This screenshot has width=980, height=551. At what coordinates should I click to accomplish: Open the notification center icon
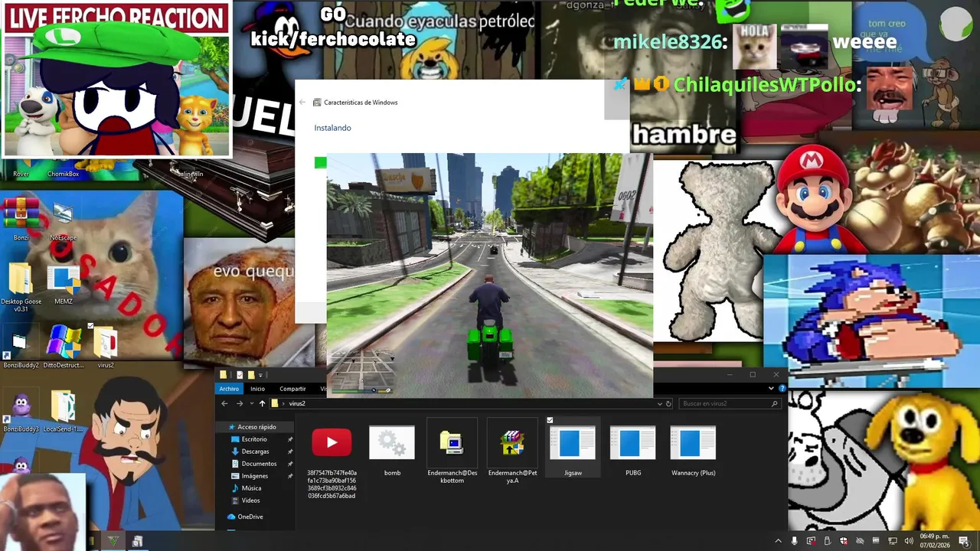[x=963, y=542]
